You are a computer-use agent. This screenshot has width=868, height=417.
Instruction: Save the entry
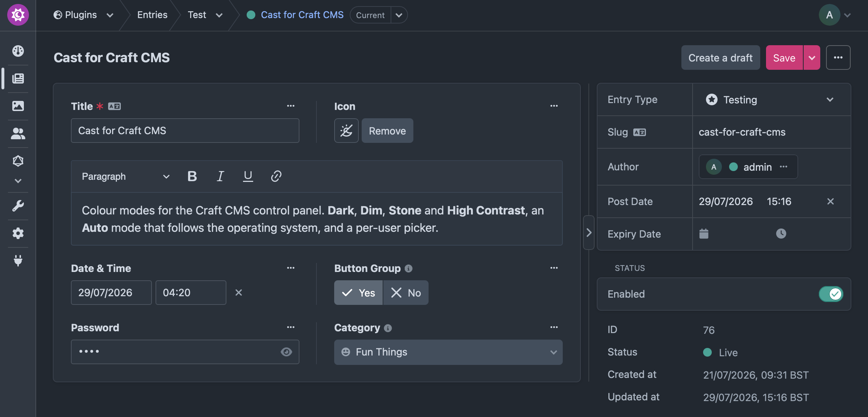pyautogui.click(x=784, y=58)
